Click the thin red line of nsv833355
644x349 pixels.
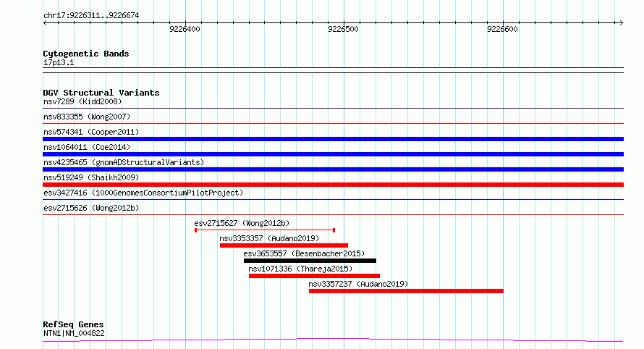coord(333,123)
